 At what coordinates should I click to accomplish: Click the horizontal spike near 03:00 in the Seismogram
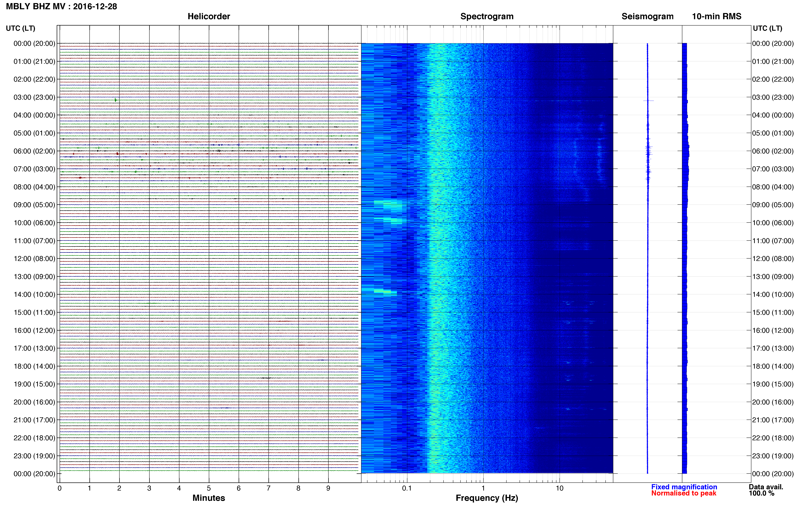point(649,100)
